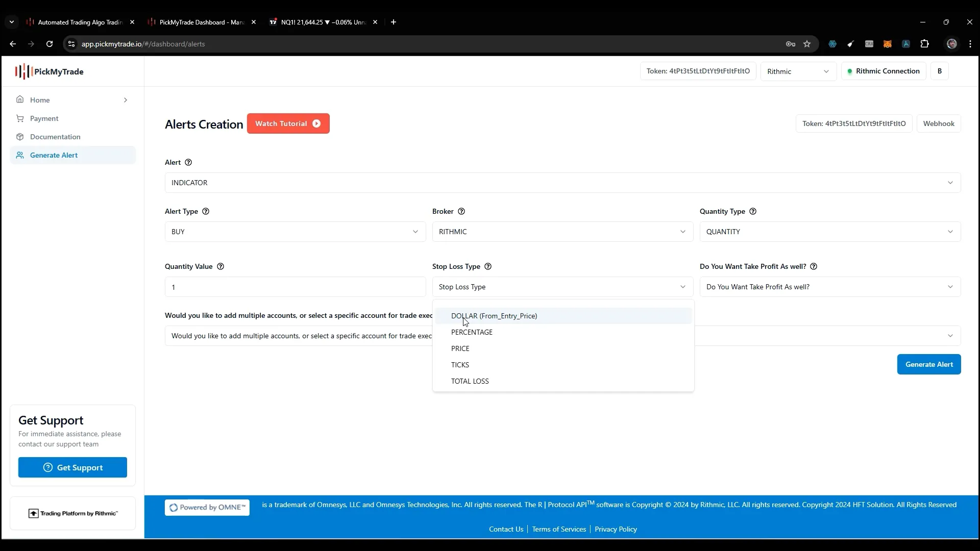Click the Get Support button

pyautogui.click(x=72, y=467)
